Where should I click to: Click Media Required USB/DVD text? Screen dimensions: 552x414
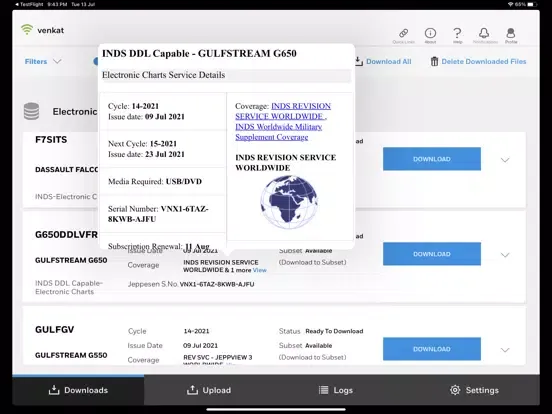pos(155,181)
